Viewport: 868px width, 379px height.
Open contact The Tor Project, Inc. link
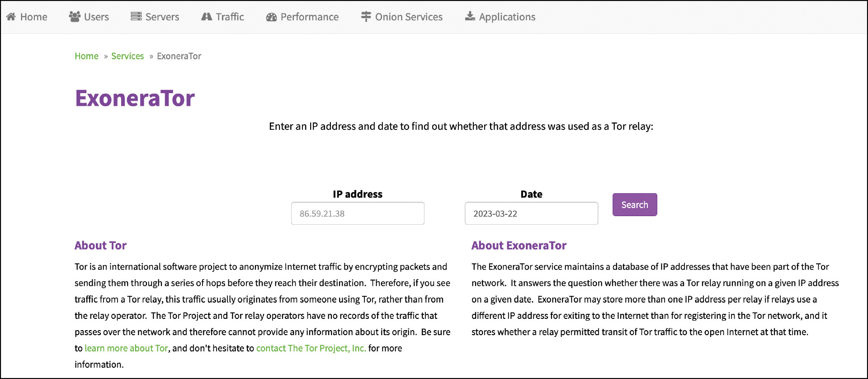(311, 348)
